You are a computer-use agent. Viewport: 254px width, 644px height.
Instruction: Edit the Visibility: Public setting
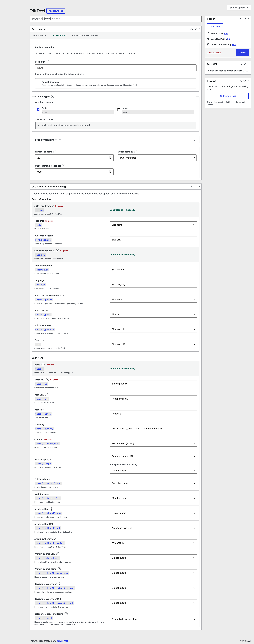229,39
